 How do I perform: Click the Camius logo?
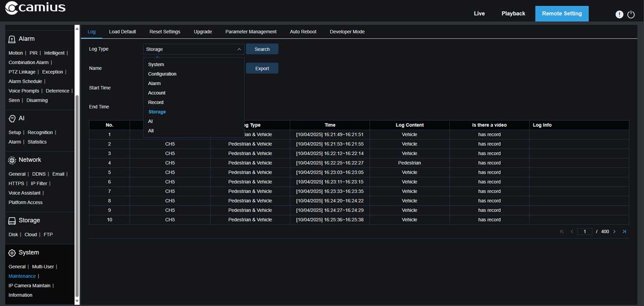[x=35, y=8]
